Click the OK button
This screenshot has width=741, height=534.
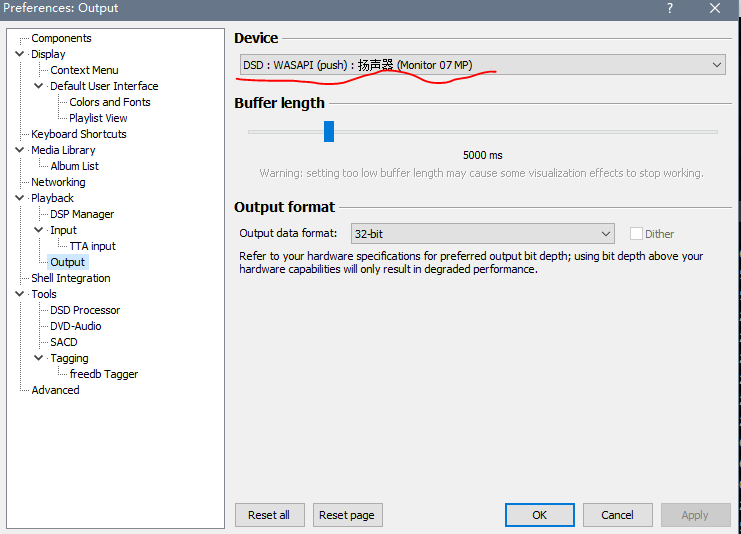pos(539,515)
